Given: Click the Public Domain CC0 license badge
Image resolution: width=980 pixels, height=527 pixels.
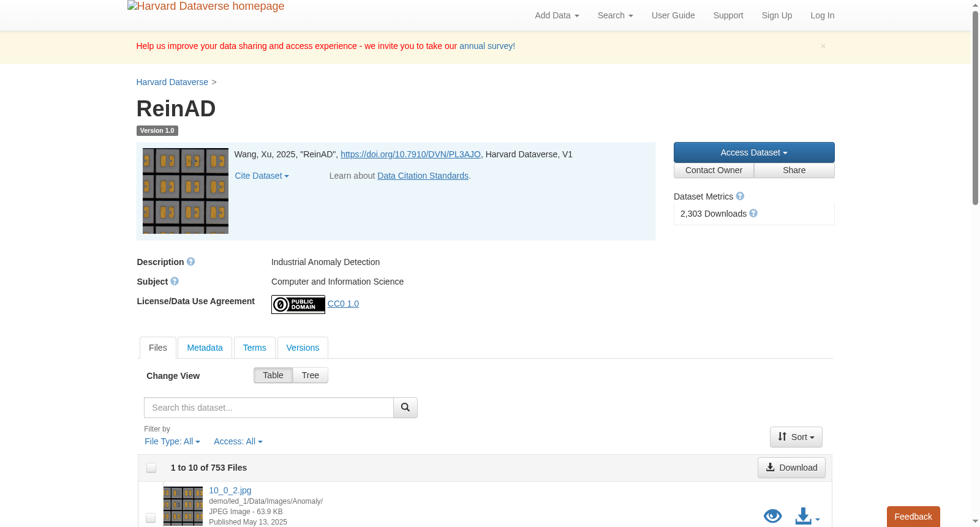Looking at the screenshot, I should point(298,304).
